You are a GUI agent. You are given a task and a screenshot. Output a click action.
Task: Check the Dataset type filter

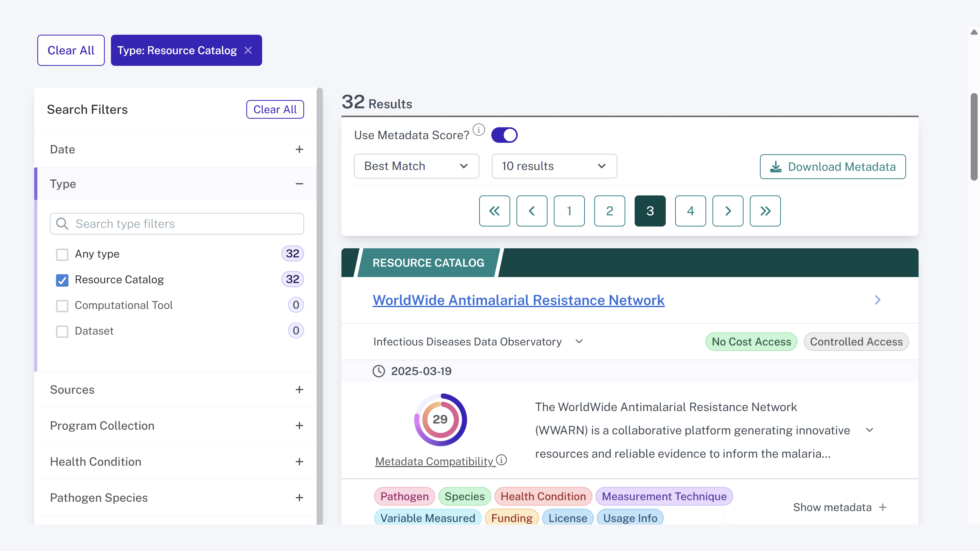pos(62,331)
